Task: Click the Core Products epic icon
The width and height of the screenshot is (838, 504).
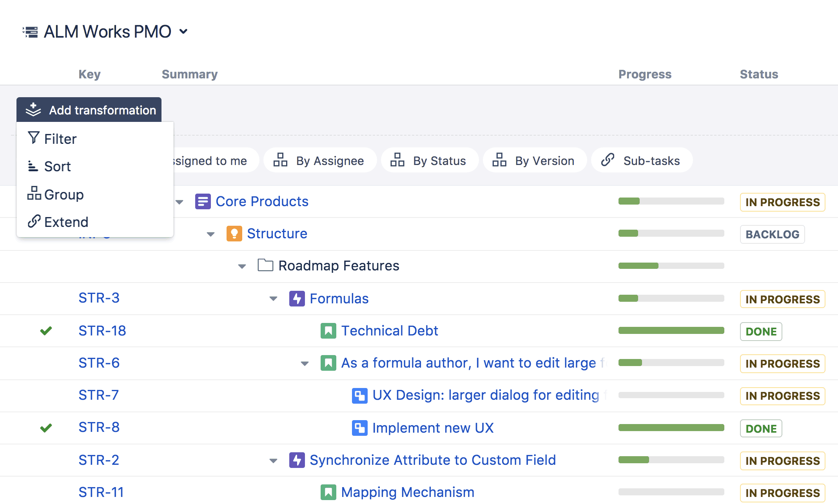Action: 203,201
